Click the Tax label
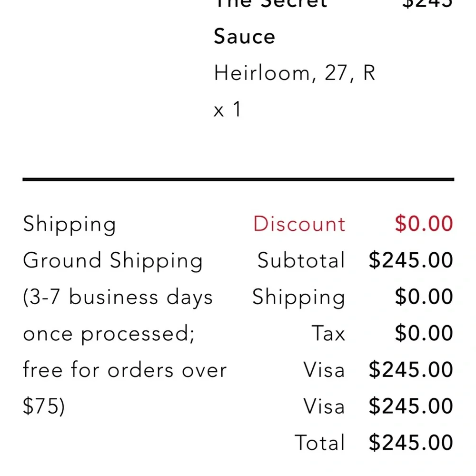Image resolution: width=476 pixels, height=476 pixels. (328, 333)
